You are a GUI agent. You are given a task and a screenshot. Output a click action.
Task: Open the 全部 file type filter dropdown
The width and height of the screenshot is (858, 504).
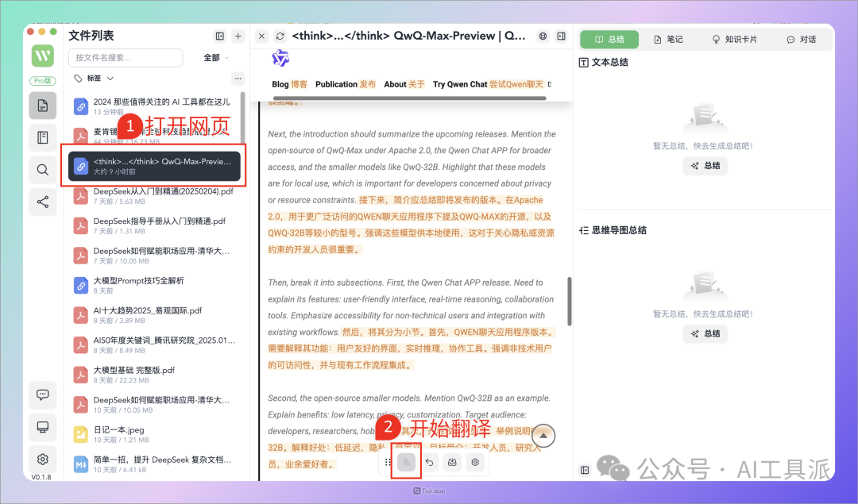click(216, 57)
